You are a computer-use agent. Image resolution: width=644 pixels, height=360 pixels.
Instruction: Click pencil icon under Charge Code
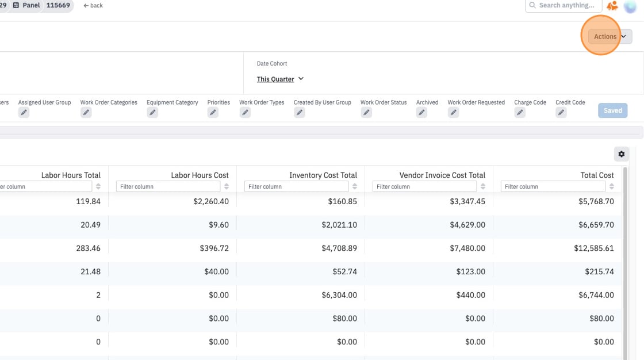520,113
